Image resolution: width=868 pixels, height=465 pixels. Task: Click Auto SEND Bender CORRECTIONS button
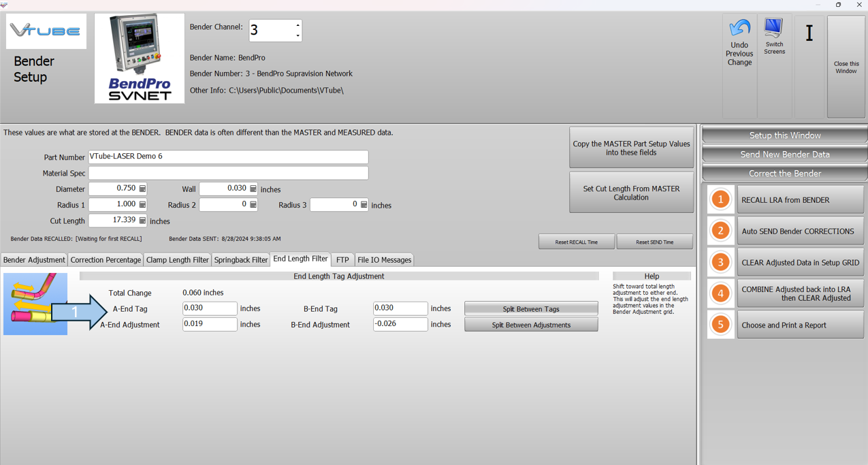[x=800, y=231]
